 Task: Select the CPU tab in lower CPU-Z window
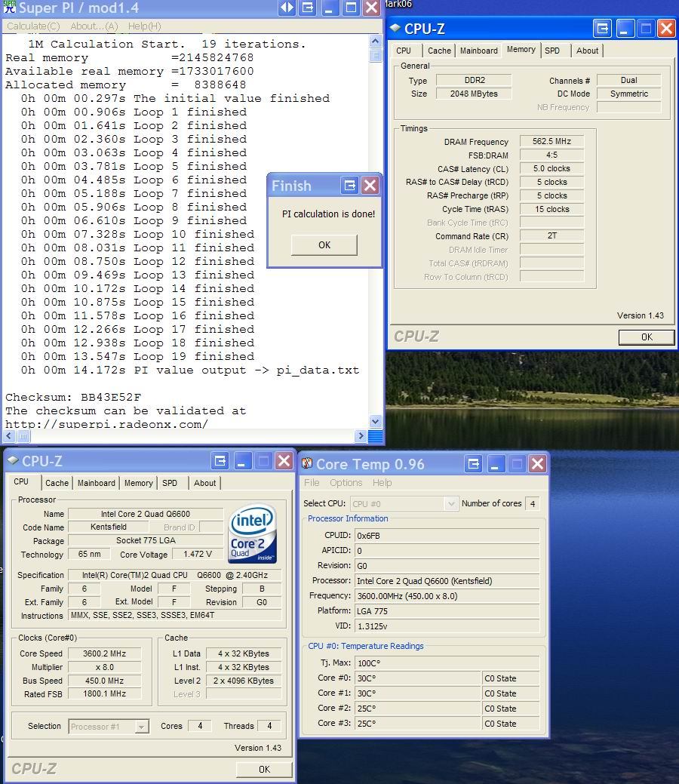pos(21,482)
